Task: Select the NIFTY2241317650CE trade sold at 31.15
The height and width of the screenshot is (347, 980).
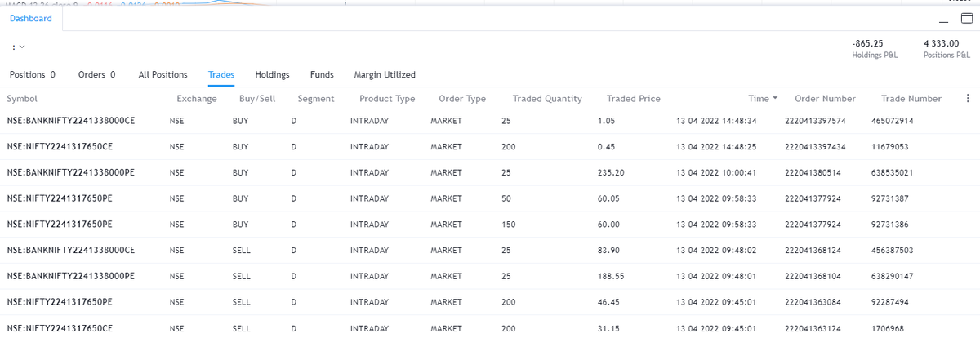Action: click(x=490, y=327)
